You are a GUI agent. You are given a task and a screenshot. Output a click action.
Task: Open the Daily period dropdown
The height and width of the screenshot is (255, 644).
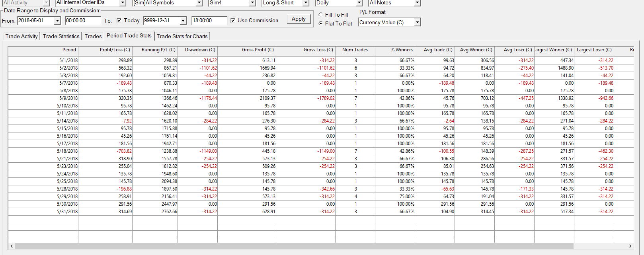click(359, 3)
